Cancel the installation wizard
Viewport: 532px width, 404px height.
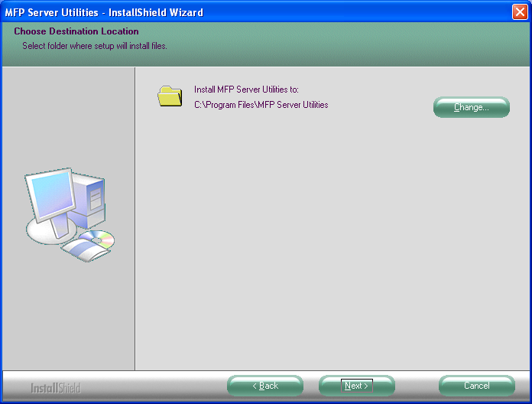[x=477, y=386]
